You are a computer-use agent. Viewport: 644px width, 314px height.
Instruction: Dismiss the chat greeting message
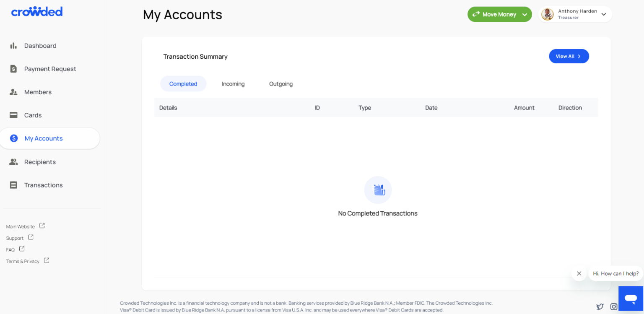(579, 273)
